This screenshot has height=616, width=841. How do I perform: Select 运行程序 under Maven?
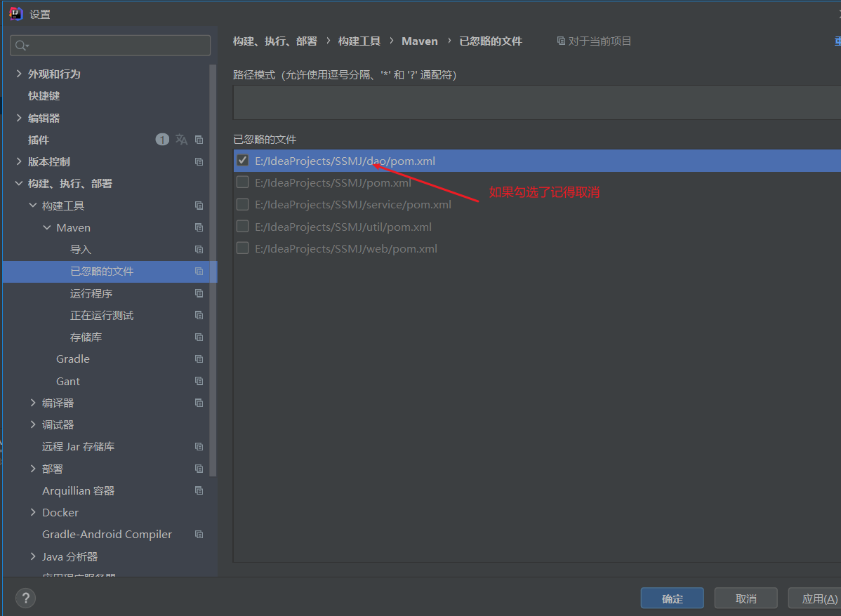[x=91, y=293]
